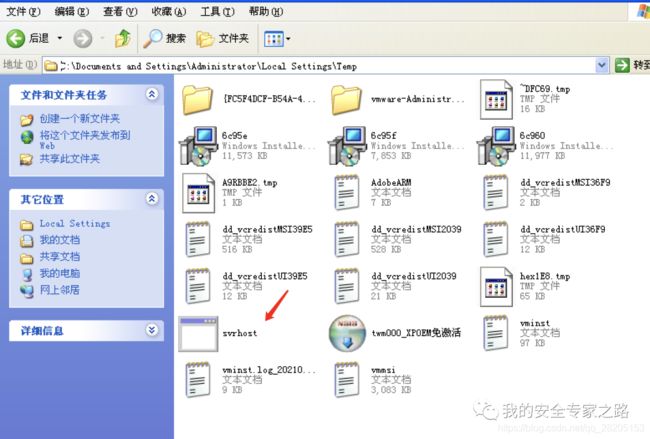The height and width of the screenshot is (439, 650).
Task: Select the {FC5F4DCF-B54A-4... folder icon
Action: click(198, 100)
